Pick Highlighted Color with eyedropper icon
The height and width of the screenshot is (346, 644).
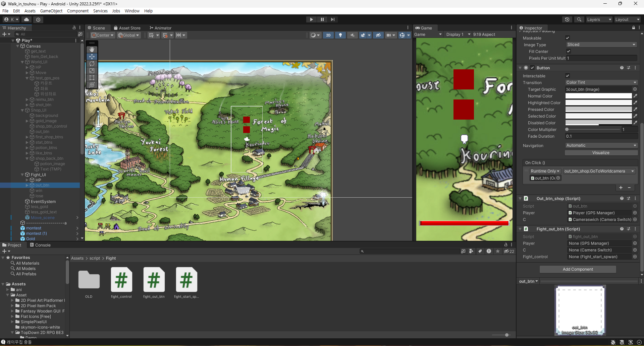[635, 102]
